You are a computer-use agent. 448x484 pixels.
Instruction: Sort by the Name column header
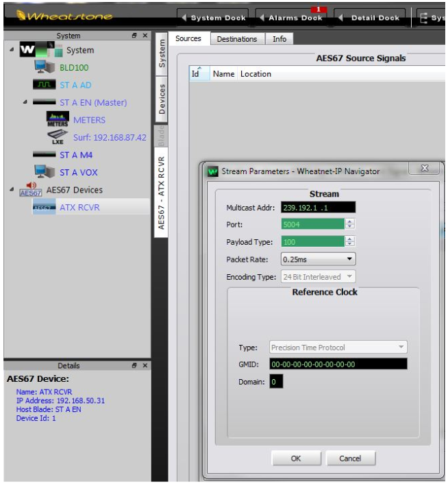pos(223,74)
